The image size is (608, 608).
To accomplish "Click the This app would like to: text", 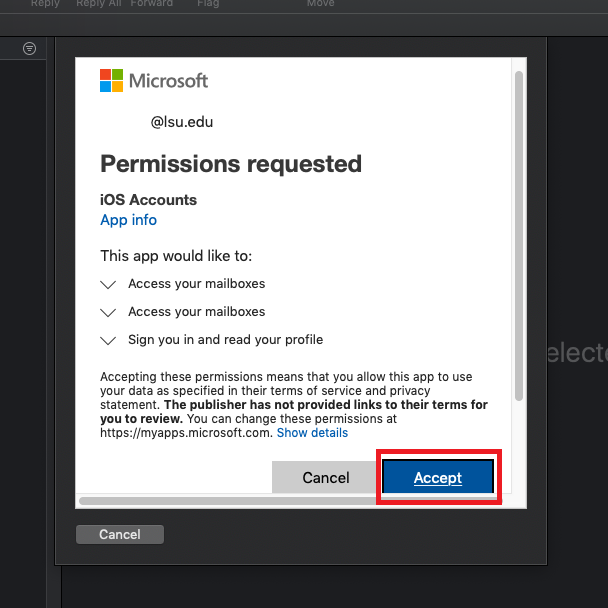I will 176,256.
